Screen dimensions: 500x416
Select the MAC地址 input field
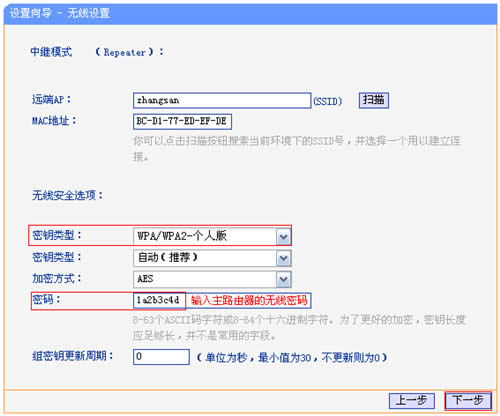pyautogui.click(x=182, y=121)
